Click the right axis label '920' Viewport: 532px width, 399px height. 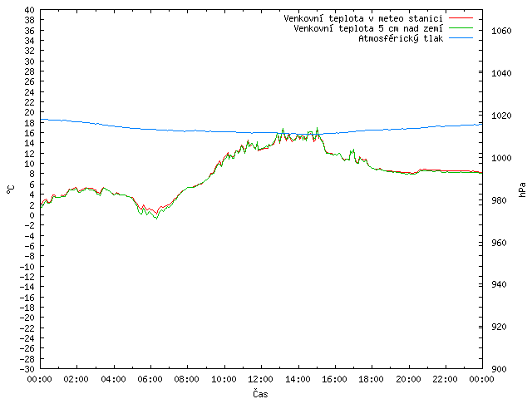point(499,327)
